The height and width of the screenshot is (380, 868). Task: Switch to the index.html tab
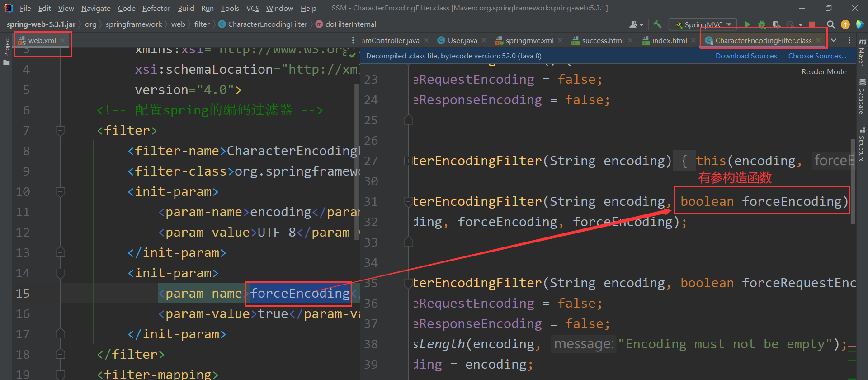coord(669,41)
